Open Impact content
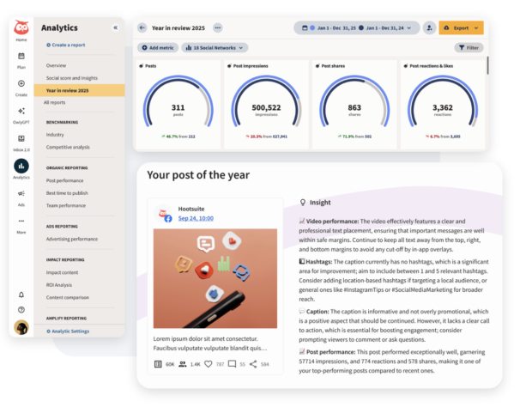This screenshot has width=532, height=407. click(x=62, y=272)
